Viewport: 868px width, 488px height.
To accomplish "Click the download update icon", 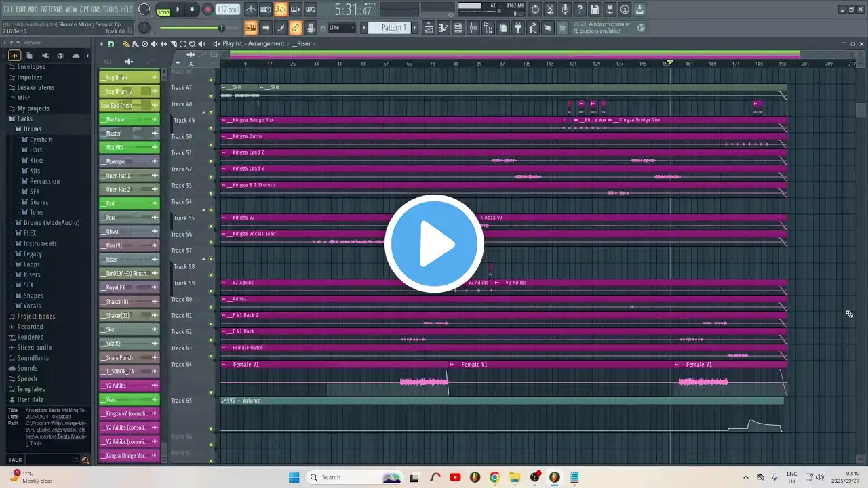I will pos(639,9).
